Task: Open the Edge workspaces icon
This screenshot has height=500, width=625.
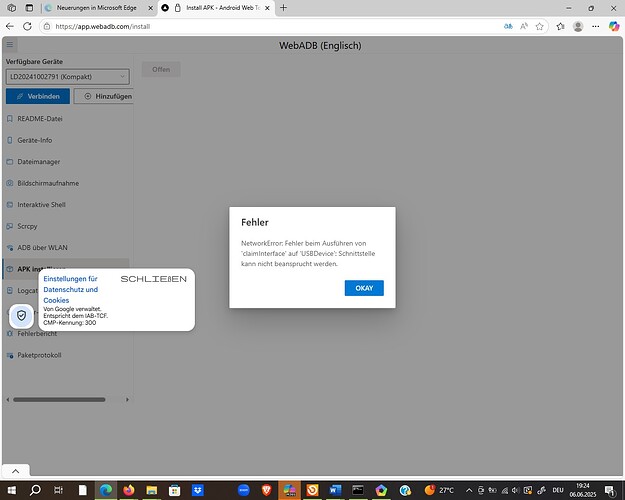Action: click(12, 8)
